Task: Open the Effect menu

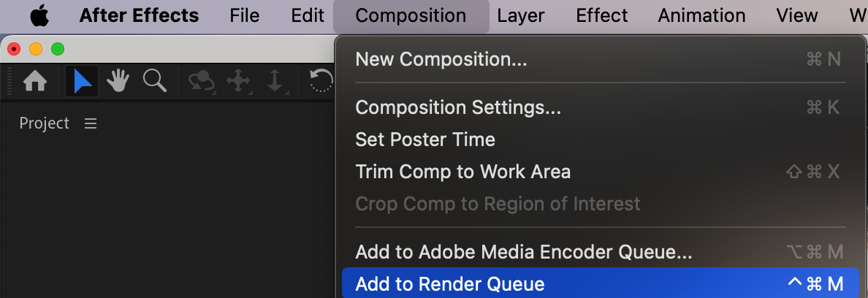Action: pos(601,15)
